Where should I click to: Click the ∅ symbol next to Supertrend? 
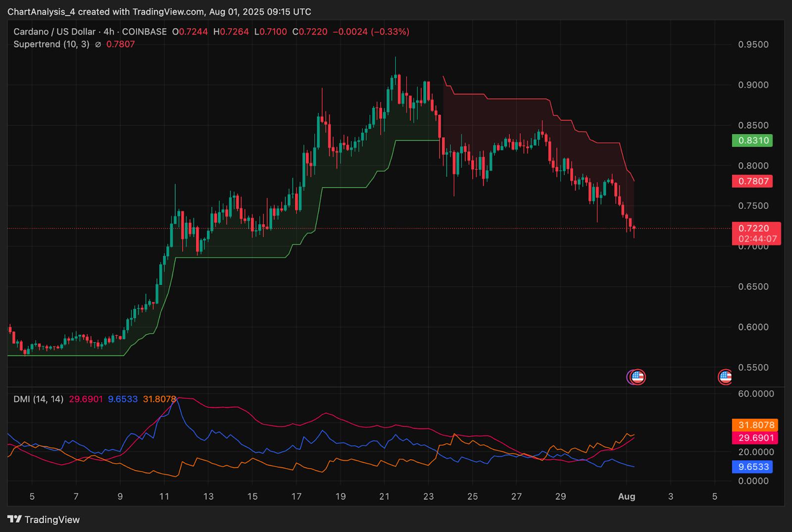(x=98, y=45)
